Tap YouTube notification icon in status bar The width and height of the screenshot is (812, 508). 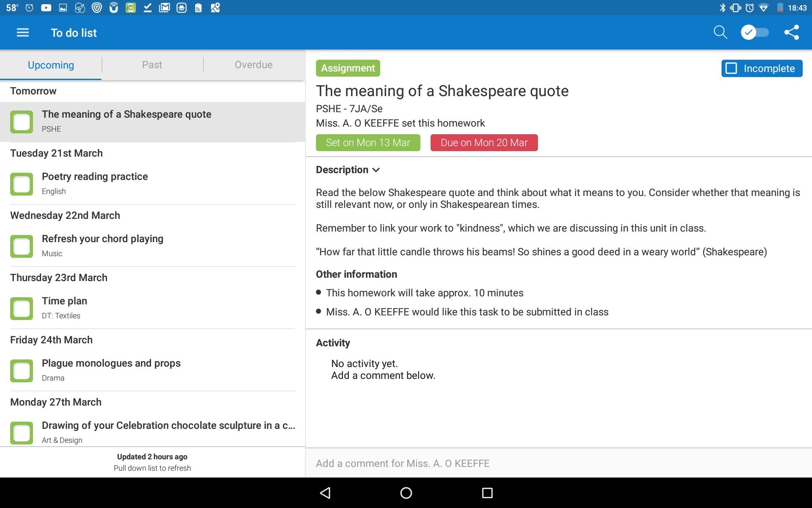tap(46, 8)
